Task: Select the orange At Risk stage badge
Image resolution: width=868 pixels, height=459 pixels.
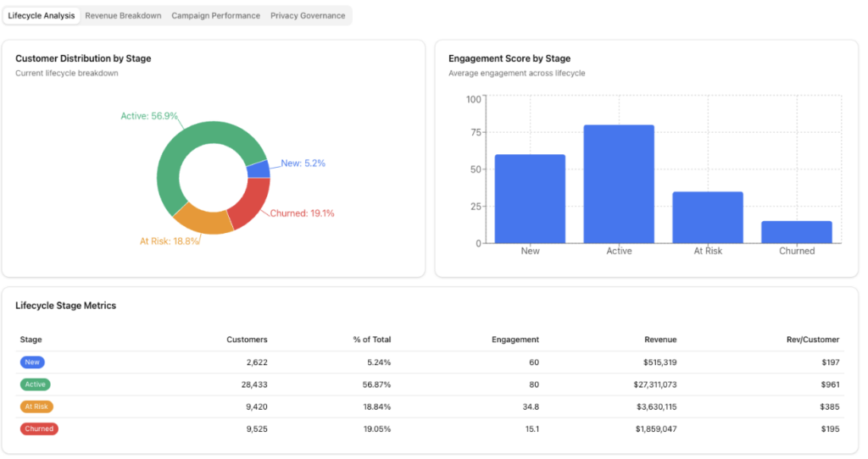Action: [x=36, y=406]
